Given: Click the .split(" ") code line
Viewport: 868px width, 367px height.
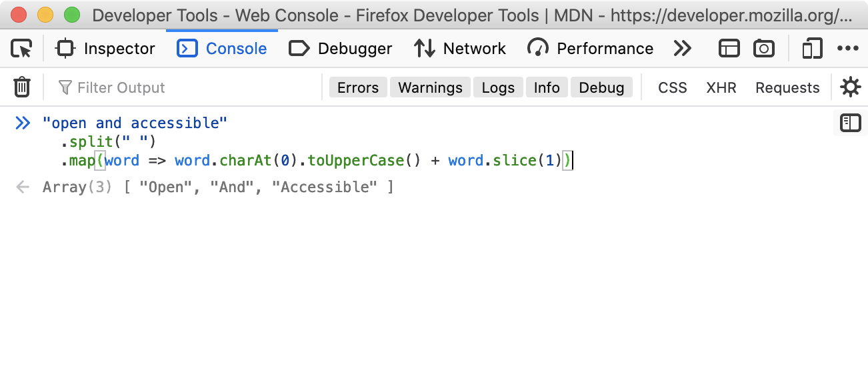Looking at the screenshot, I should (108, 141).
